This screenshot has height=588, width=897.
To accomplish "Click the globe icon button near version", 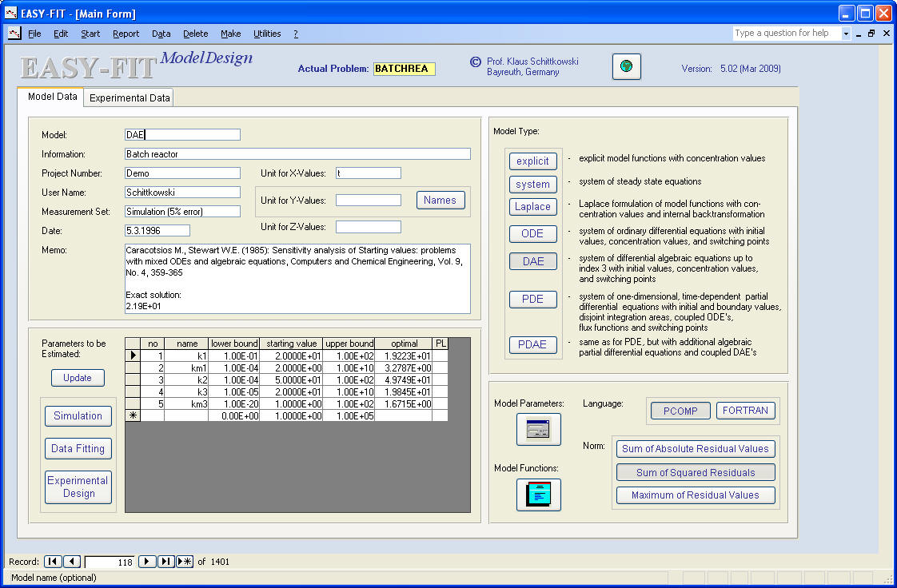I will (x=626, y=67).
